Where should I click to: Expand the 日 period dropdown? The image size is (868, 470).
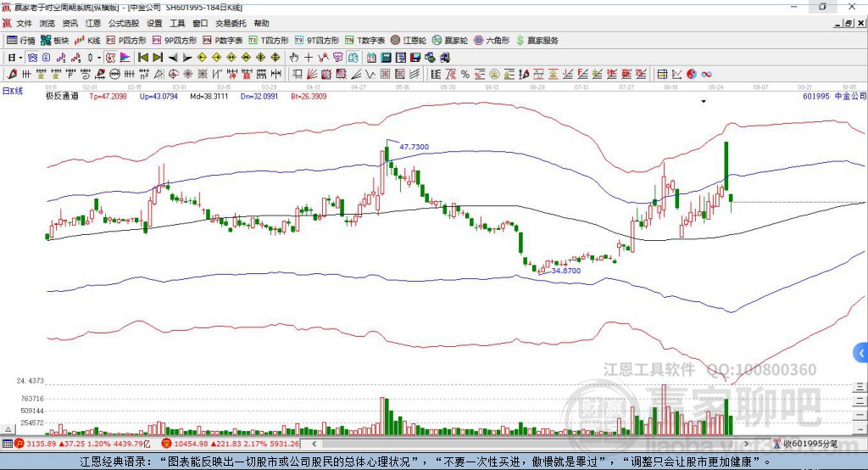20,58
